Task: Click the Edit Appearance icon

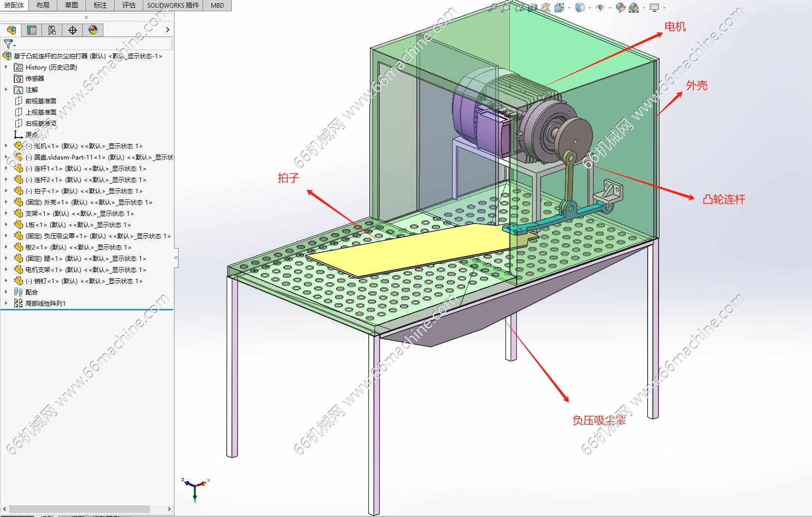Action: tap(620, 8)
